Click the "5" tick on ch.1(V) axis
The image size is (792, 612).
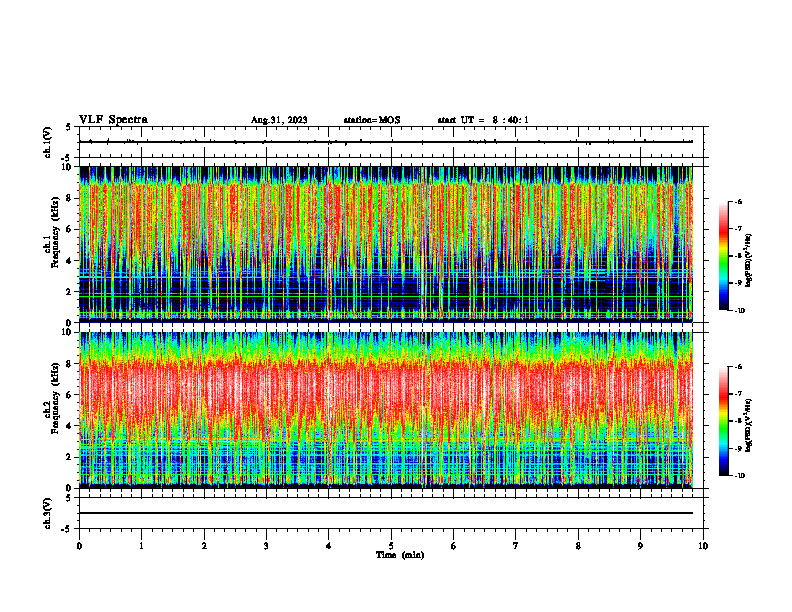68,127
